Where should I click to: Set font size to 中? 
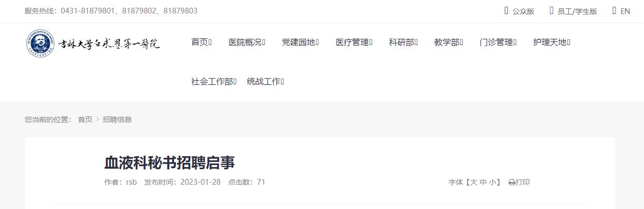[483, 183]
